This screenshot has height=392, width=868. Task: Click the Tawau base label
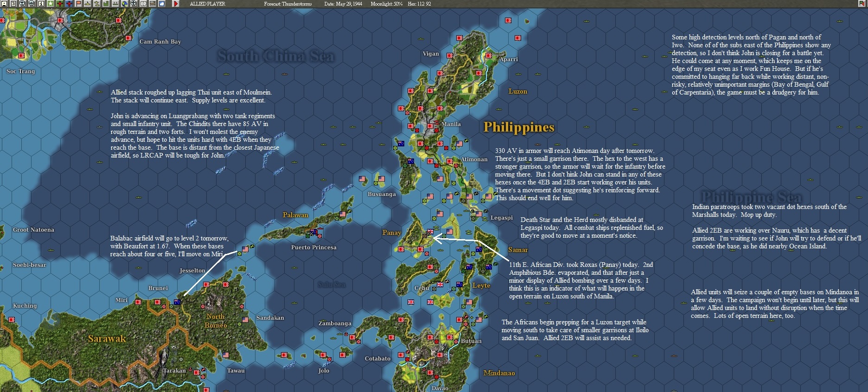click(x=236, y=371)
